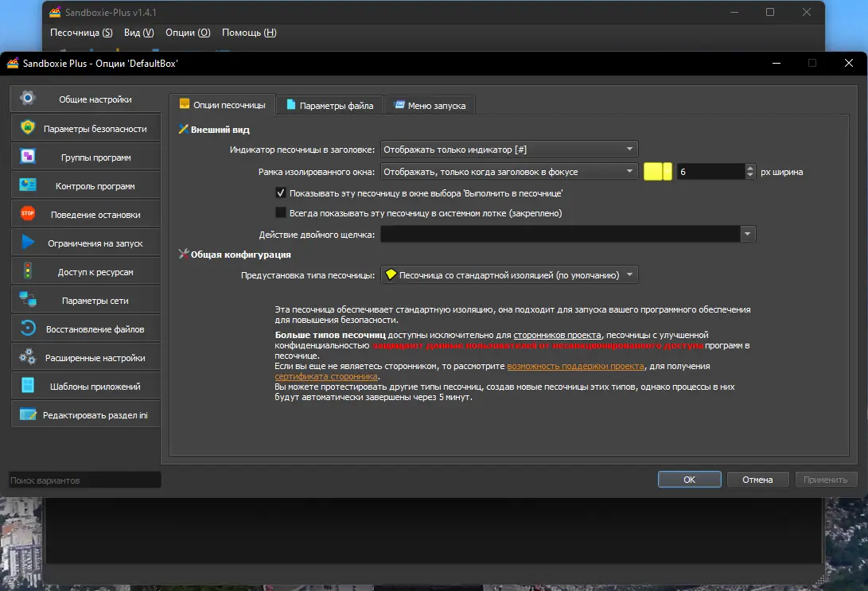This screenshot has height=591, width=868.
Task: Go to Доступ к ресурсам section
Action: pyautogui.click(x=86, y=272)
